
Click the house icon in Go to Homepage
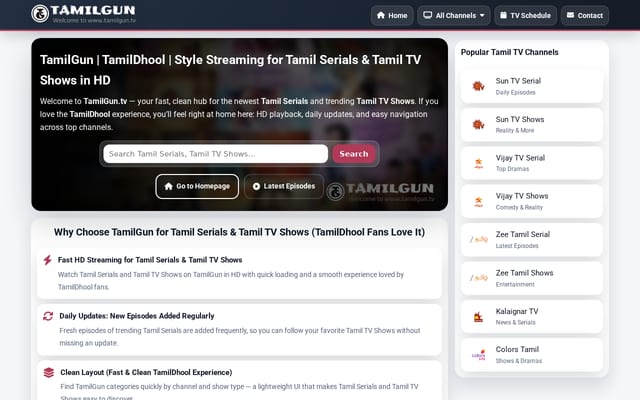coord(169,186)
